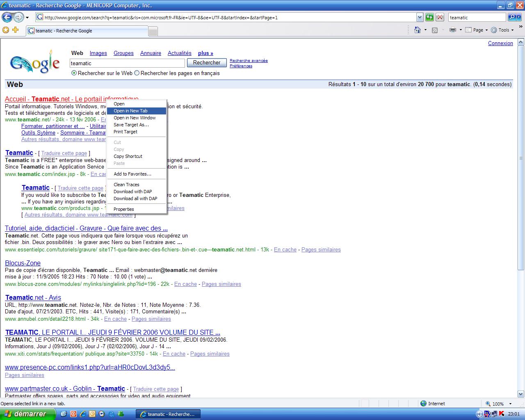Go back with the Back arrow button
This screenshot has width=525, height=420.
pos(7,17)
